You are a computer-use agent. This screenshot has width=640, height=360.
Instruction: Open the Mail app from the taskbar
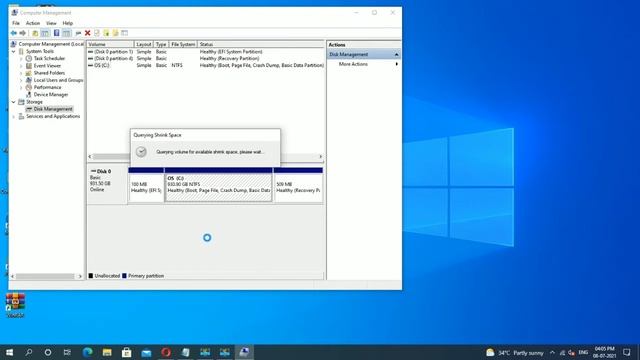pyautogui.click(x=146, y=352)
